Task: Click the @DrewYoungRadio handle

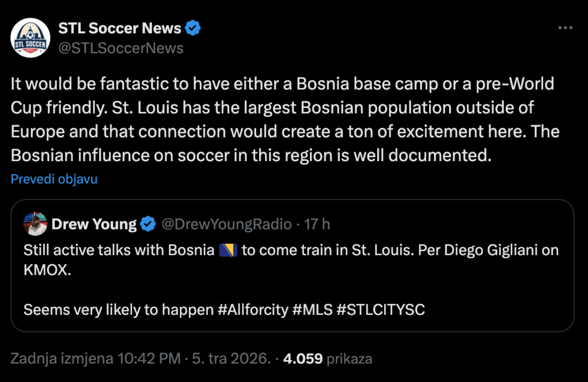Action: 227,224
